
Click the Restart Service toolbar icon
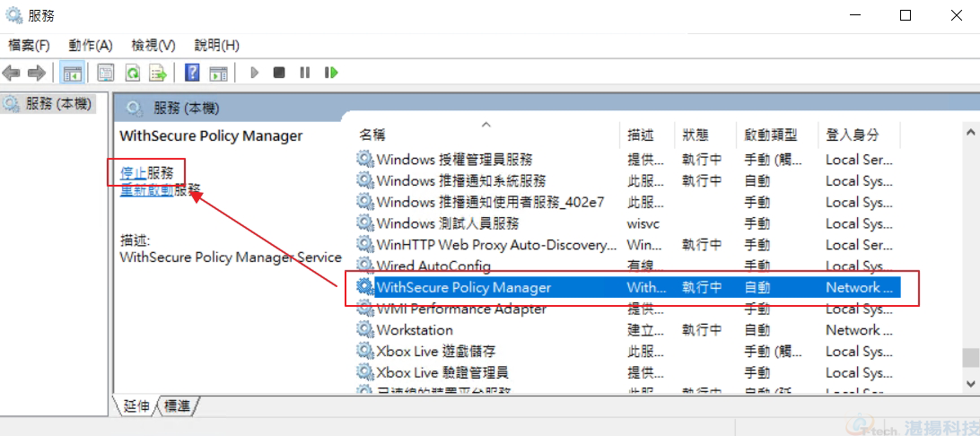click(x=331, y=73)
